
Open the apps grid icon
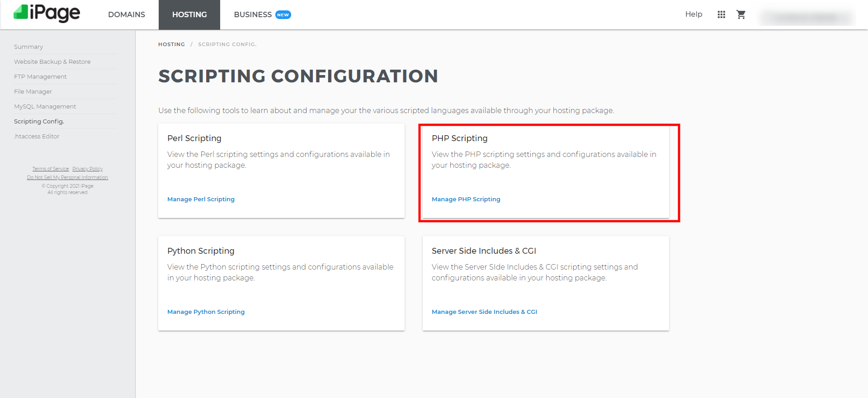[721, 14]
